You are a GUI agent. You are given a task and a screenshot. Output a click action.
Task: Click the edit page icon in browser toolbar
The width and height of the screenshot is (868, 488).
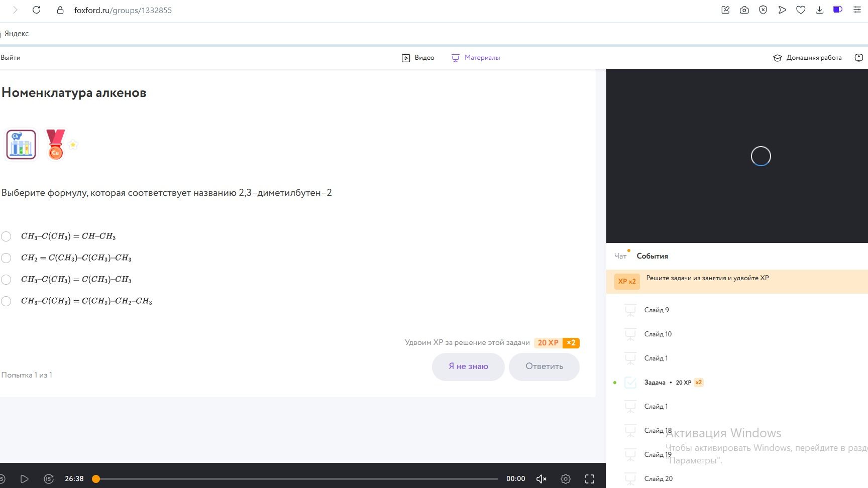pyautogui.click(x=725, y=10)
